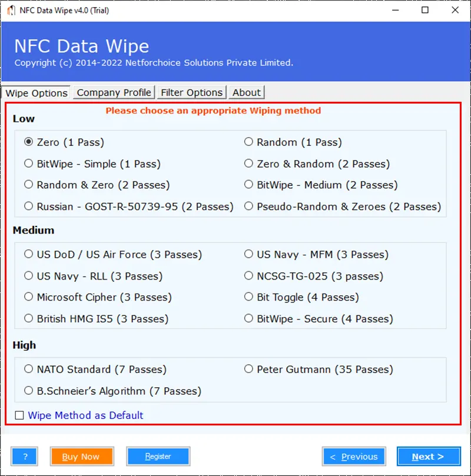Choose US DoD / US Air Force method
The image size is (471, 476).
tap(28, 254)
